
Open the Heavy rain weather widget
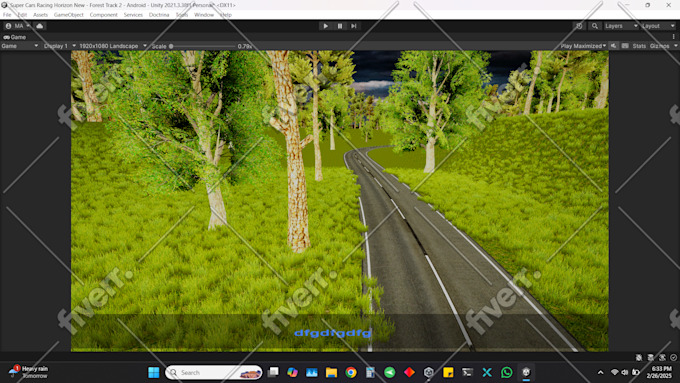29,372
